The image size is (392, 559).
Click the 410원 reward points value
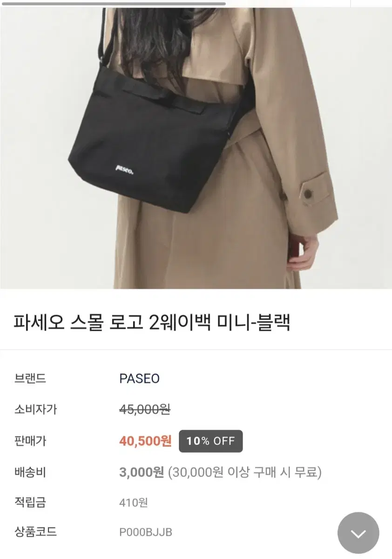pos(134,503)
